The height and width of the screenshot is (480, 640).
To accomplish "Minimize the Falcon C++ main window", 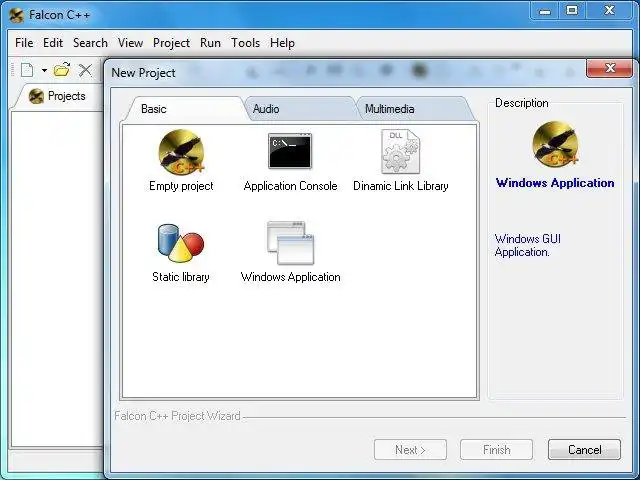I will click(545, 11).
